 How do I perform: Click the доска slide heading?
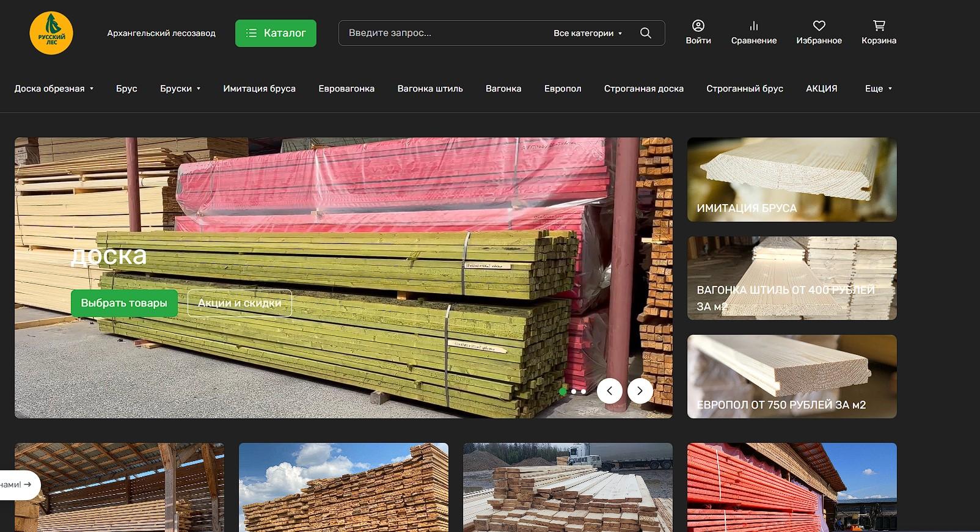pos(109,255)
